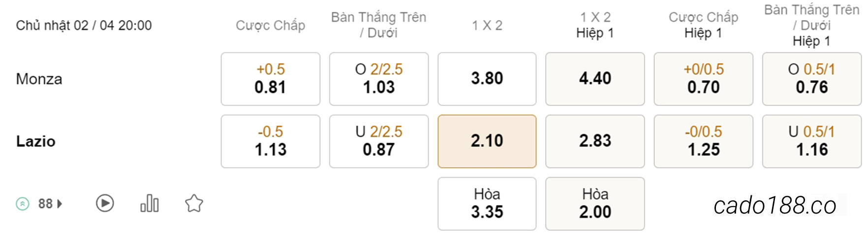The height and width of the screenshot is (247, 868).
Task: Click the green up-arrow circle icon
Action: click(x=23, y=204)
